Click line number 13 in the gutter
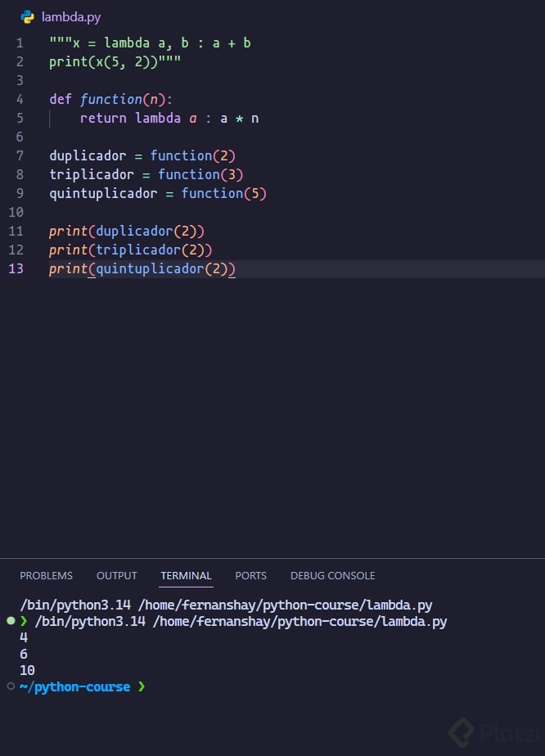The height and width of the screenshot is (756, 545). (16, 268)
